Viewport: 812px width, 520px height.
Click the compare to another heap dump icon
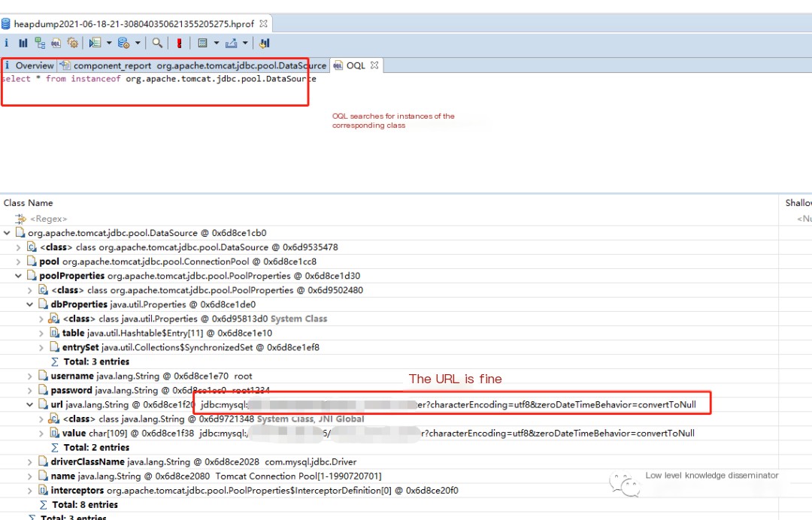tap(265, 43)
